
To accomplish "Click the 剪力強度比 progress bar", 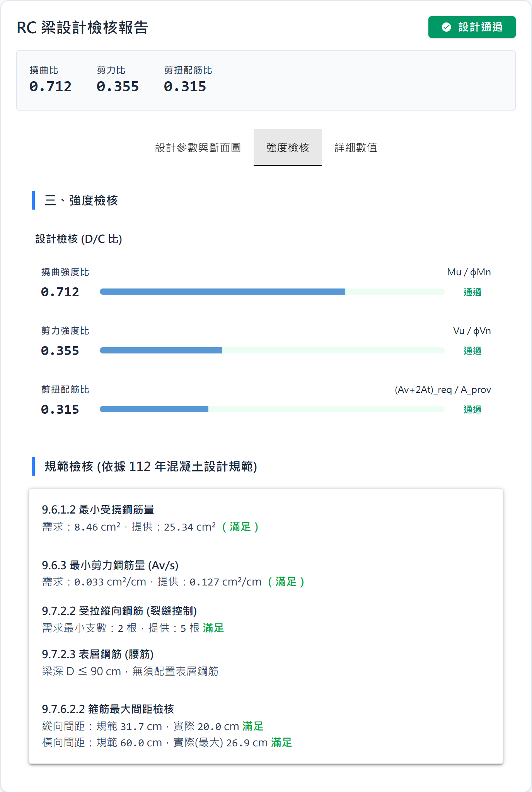I will point(271,350).
